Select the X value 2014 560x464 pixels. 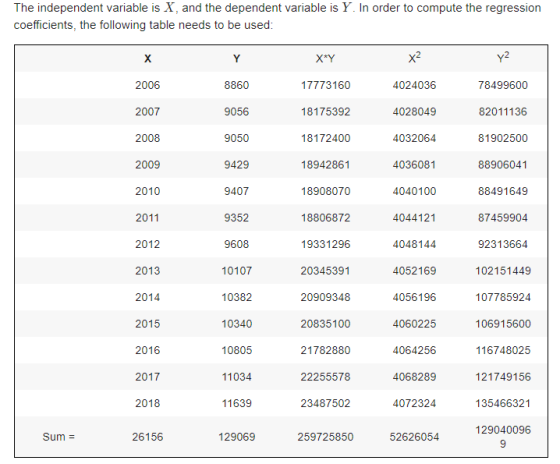(148, 298)
